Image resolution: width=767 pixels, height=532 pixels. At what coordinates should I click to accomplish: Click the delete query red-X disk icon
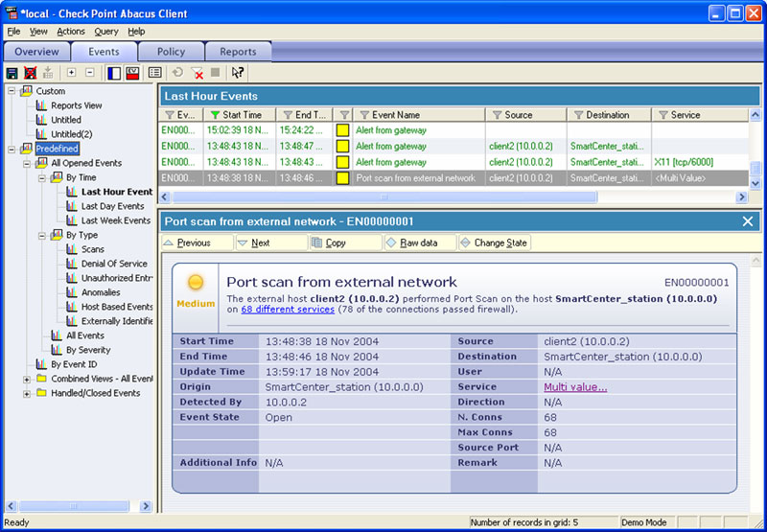pos(31,73)
